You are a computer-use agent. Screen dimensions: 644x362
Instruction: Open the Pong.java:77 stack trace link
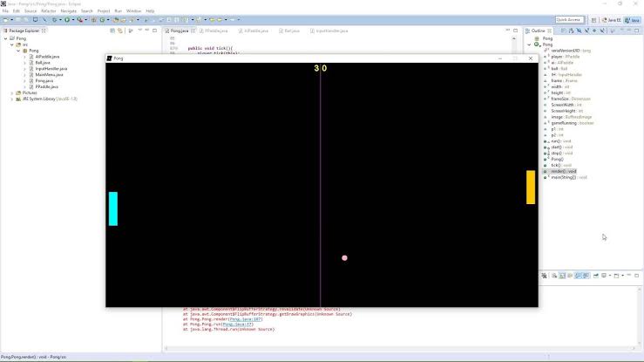pyautogui.click(x=237, y=324)
